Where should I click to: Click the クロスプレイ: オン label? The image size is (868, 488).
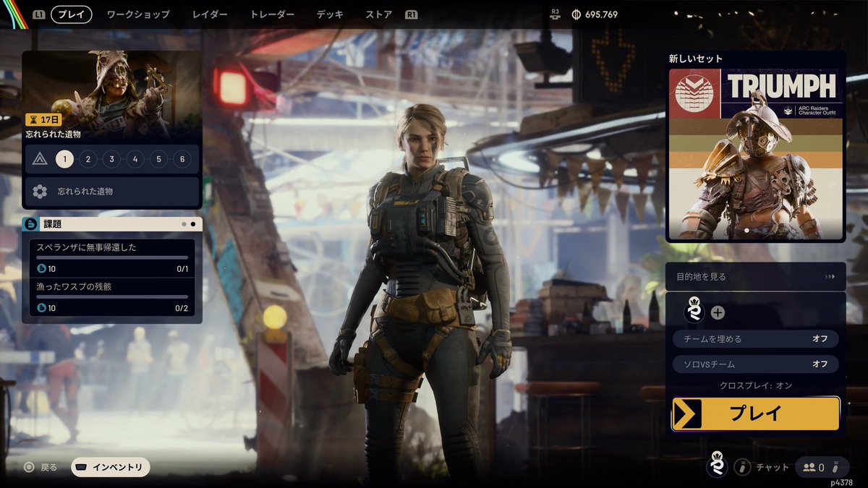(x=756, y=385)
